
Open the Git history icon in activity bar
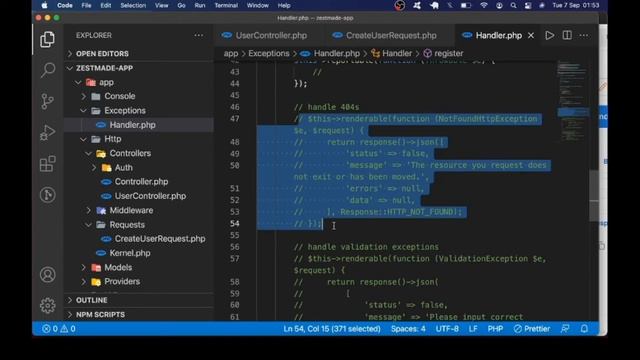point(47,195)
